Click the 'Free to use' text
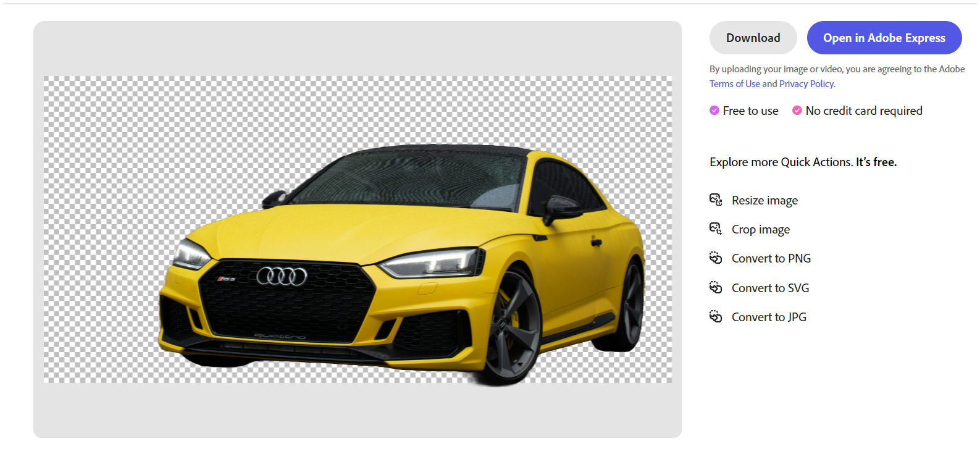This screenshot has height=454, width=980. pos(750,111)
